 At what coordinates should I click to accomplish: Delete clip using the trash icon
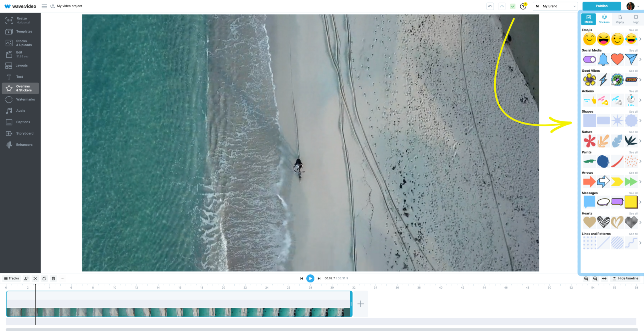point(53,278)
